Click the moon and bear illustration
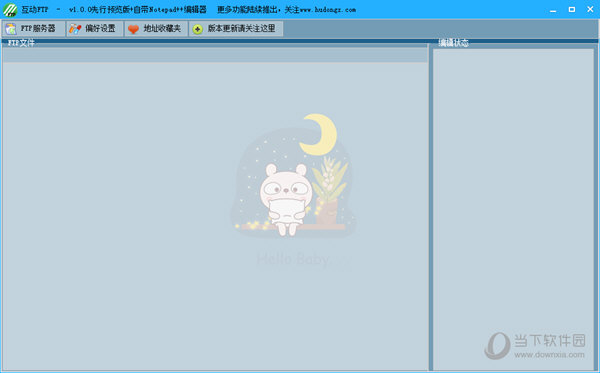Screen dimensions: 600x373 (x=293, y=175)
